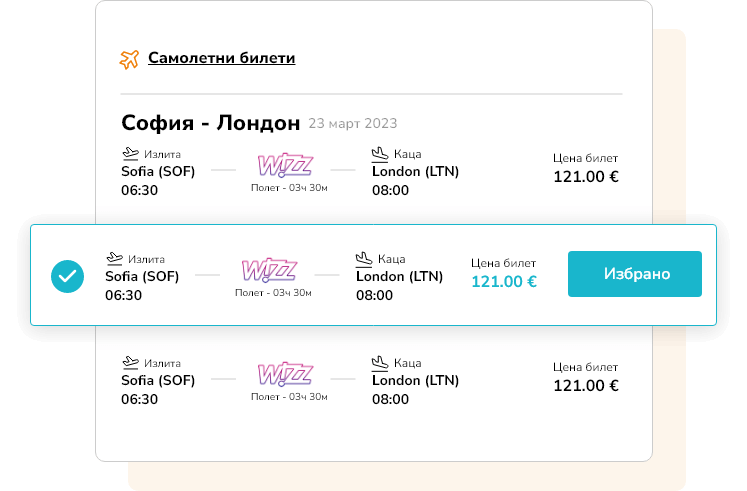This screenshot has height=491, width=747.
Task: Click the orange airplane icon near Самолетни билети
Action: point(129,60)
